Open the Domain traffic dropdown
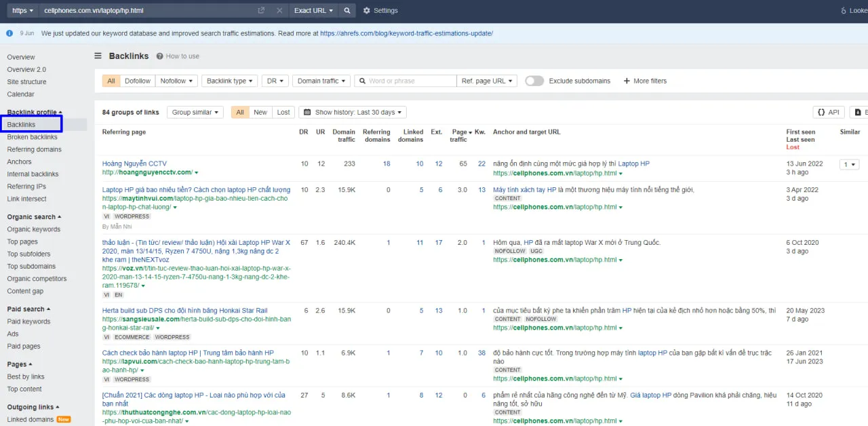This screenshot has height=426, width=868. (x=321, y=80)
